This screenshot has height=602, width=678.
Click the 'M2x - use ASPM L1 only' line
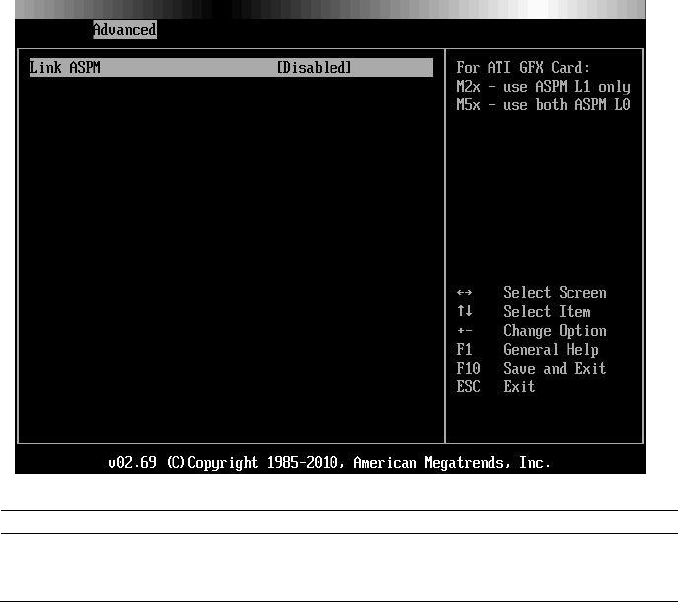tap(544, 86)
